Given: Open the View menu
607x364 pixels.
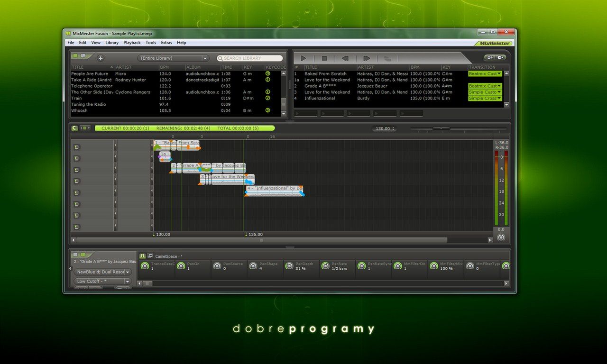Looking at the screenshot, I should pos(96,43).
